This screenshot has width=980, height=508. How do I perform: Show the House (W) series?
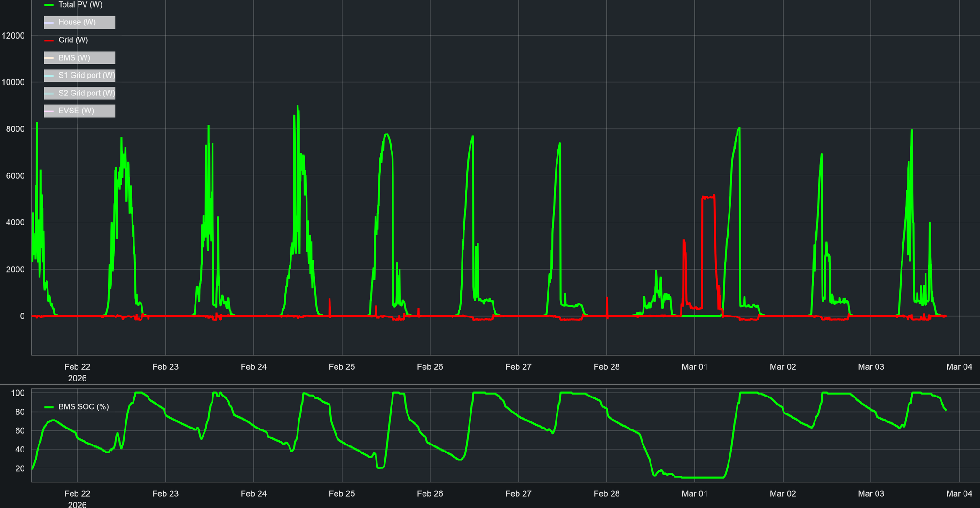click(77, 22)
